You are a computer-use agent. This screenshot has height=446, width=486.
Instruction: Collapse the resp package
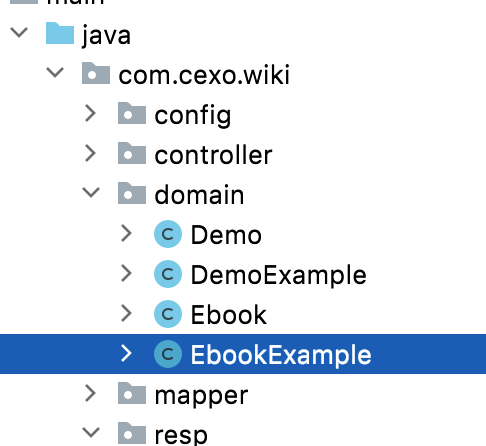(91, 432)
